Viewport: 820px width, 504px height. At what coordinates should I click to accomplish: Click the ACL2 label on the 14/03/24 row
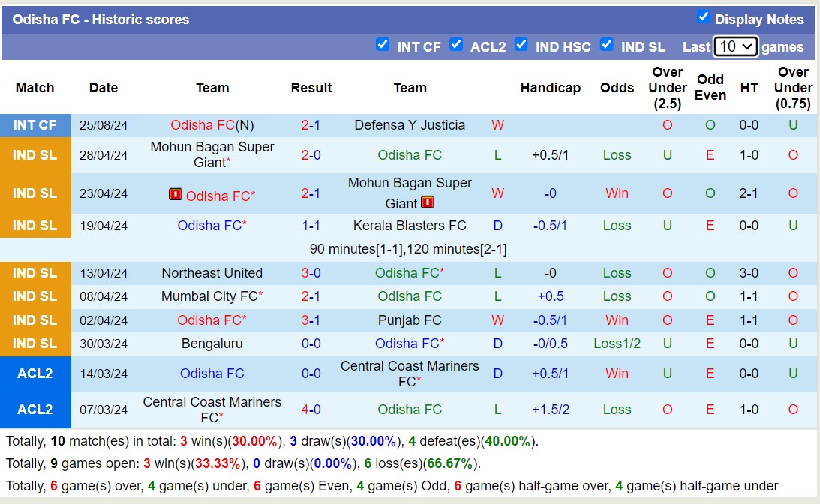[x=35, y=373]
